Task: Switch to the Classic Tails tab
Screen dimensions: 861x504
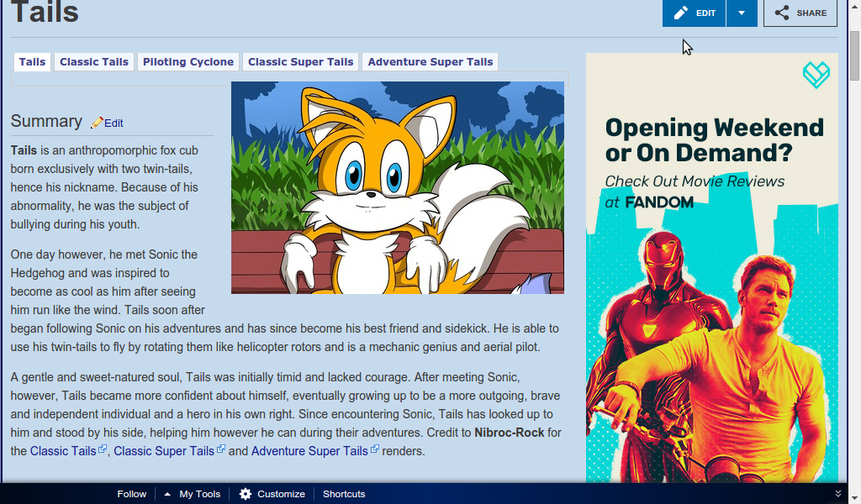Action: 94,61
